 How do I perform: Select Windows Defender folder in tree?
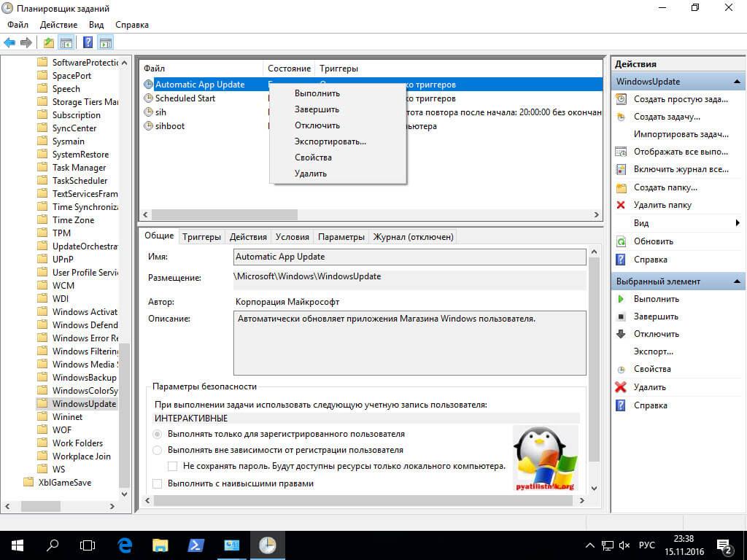point(85,325)
